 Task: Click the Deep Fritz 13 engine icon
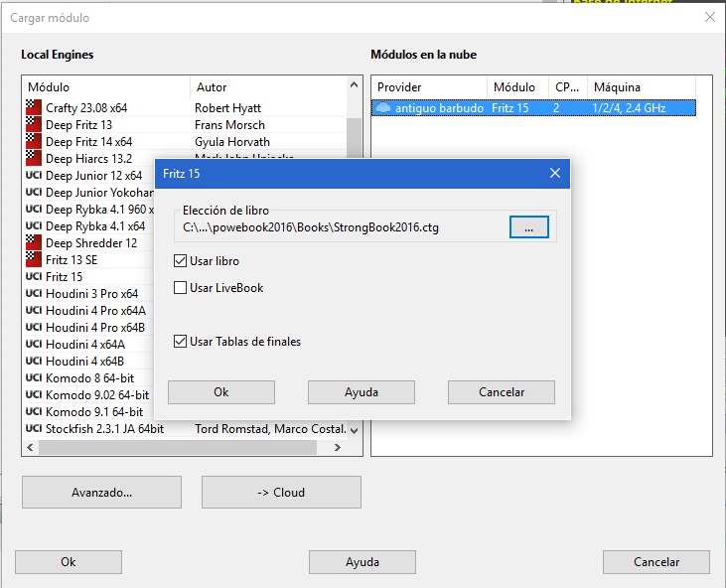coord(34,124)
